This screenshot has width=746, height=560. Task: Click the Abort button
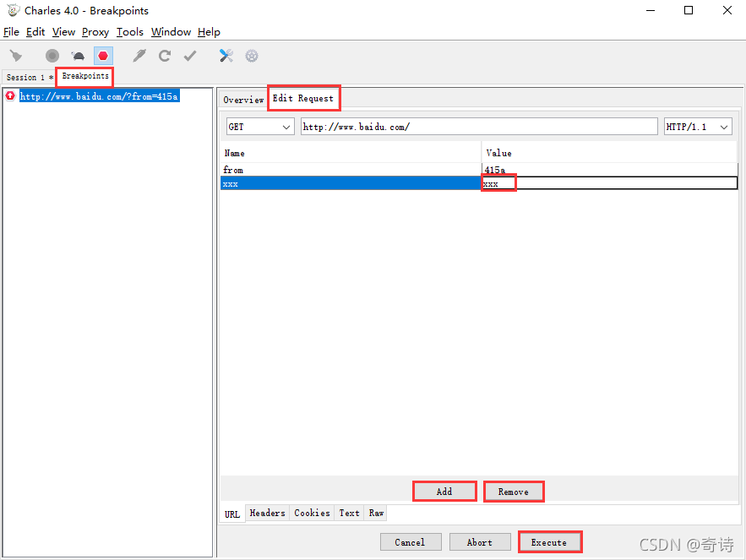point(480,542)
